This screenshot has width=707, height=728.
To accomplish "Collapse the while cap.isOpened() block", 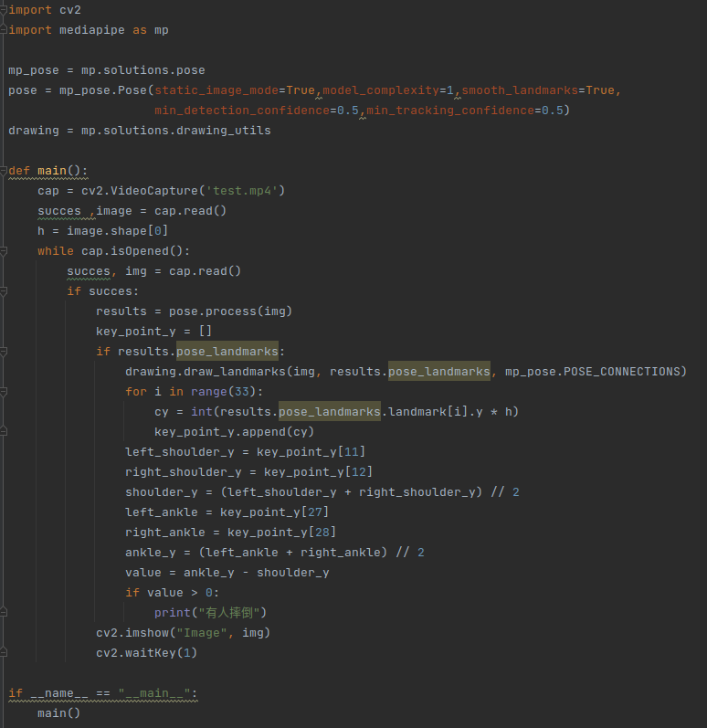I will [x=4, y=251].
